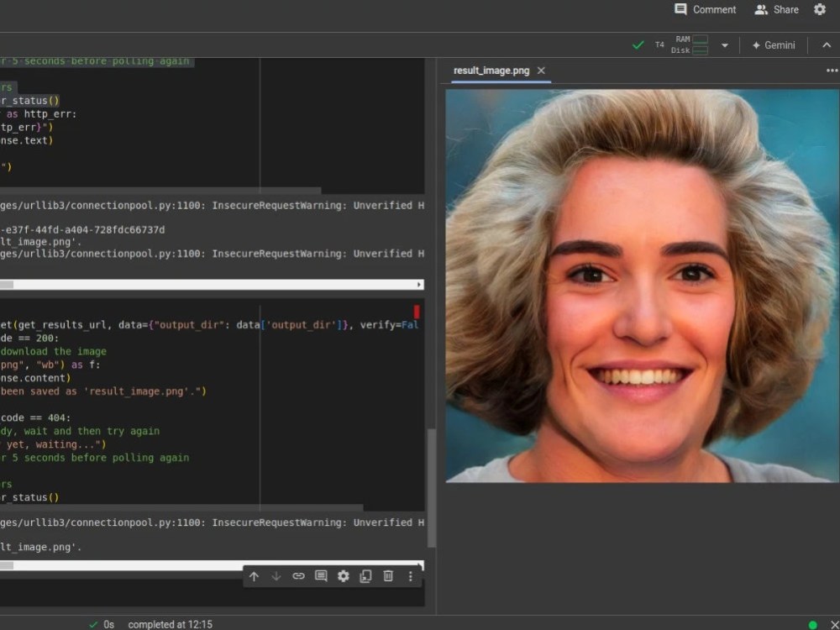Click code line with 'get_results_url'

[x=209, y=325]
